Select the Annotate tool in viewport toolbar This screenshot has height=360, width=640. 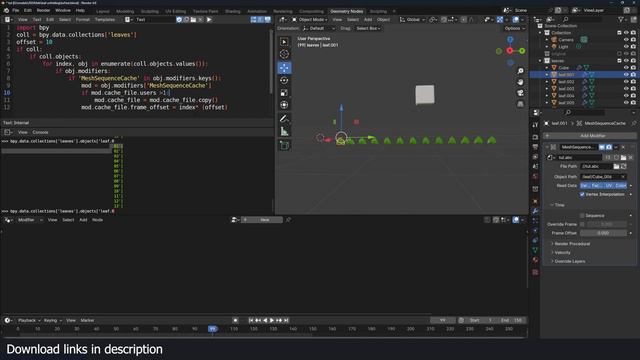284,119
